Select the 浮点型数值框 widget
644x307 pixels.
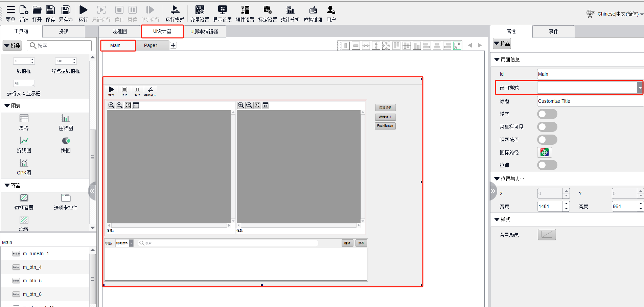click(x=66, y=66)
